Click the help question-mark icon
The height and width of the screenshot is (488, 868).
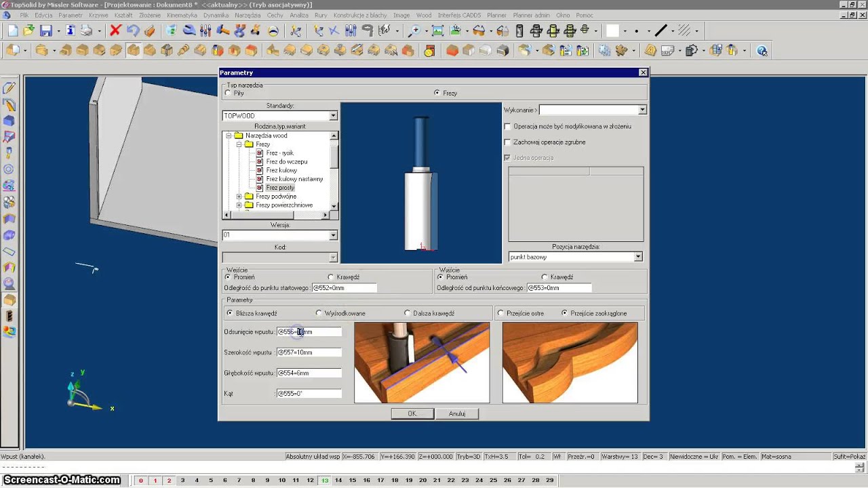[x=762, y=51]
